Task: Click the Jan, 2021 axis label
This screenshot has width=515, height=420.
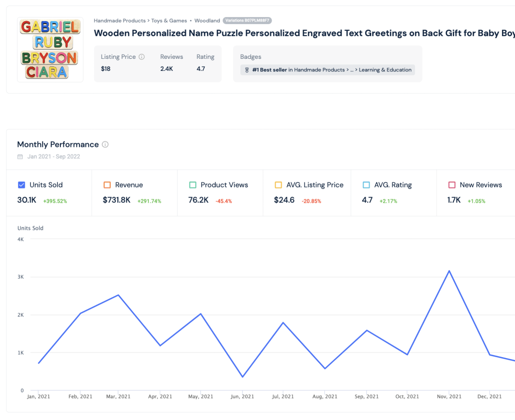Action: click(x=38, y=397)
